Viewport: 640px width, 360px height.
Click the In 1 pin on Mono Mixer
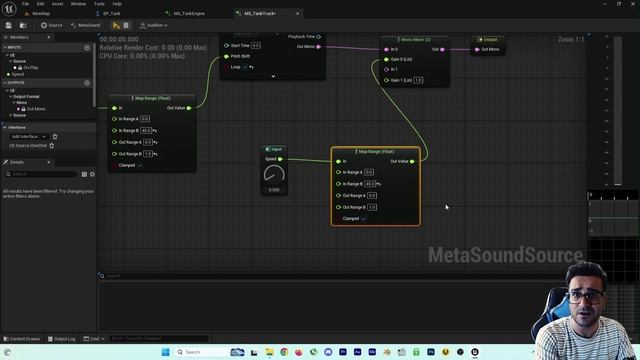[387, 69]
